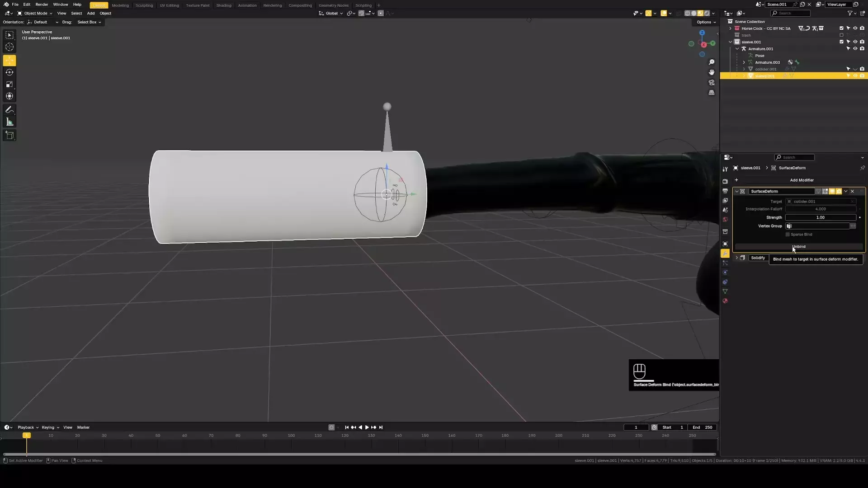
Task: Click Add Modifier
Action: click(x=801, y=180)
